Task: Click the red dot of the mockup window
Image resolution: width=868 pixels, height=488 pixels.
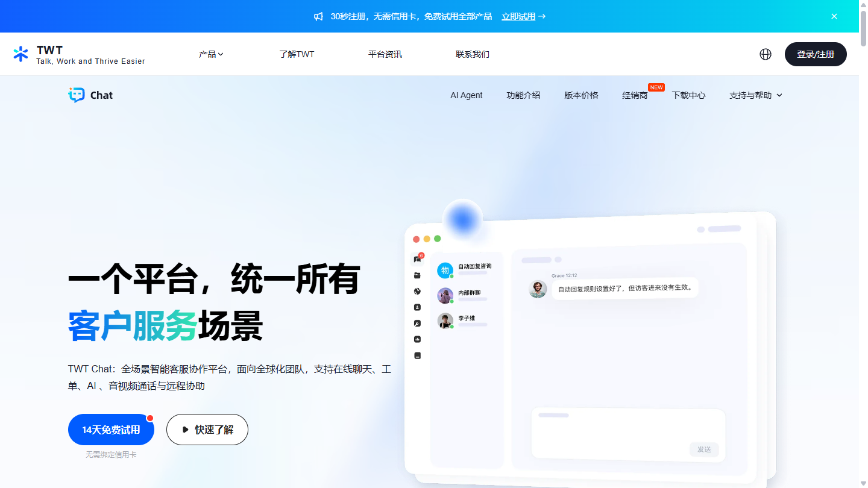Action: 416,239
